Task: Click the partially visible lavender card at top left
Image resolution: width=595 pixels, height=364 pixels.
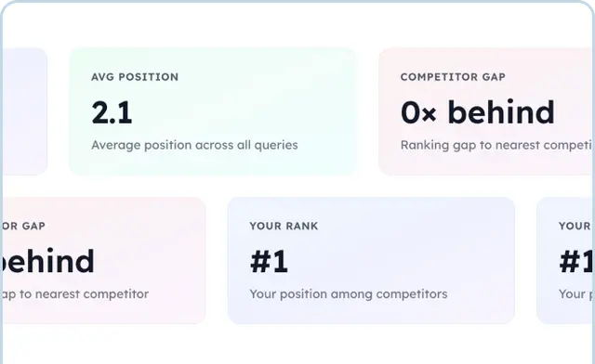Action: tap(25, 111)
